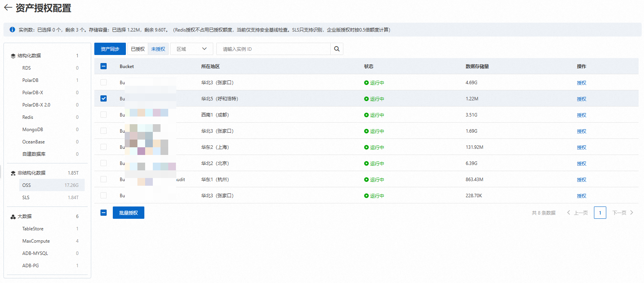Click the info icon in notice bar
Viewport: 644px width, 283px height.
[12, 30]
